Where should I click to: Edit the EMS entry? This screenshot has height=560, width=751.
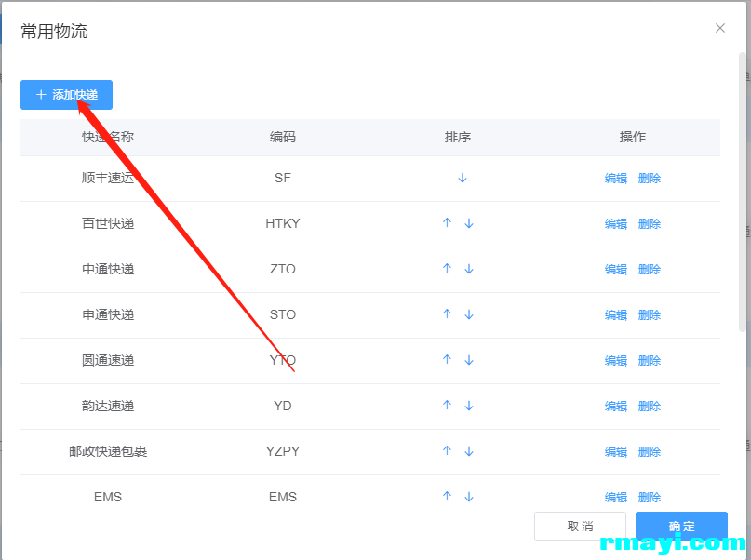tap(616, 498)
